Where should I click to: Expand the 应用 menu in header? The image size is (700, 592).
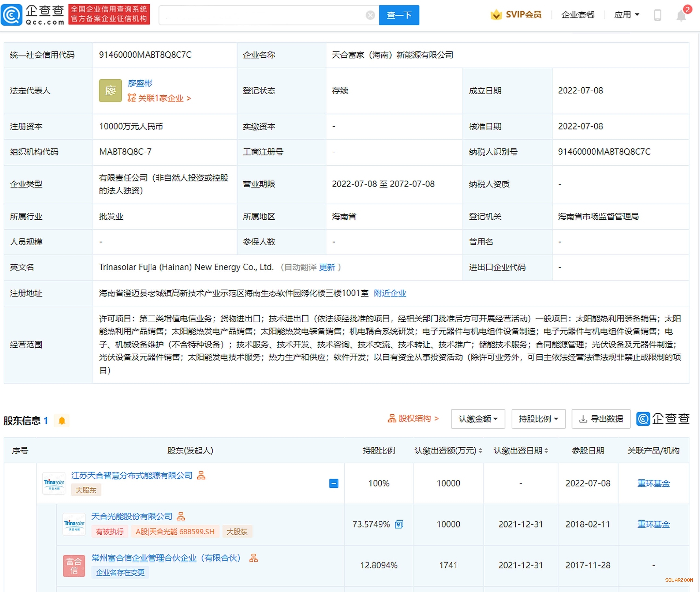[x=626, y=15]
